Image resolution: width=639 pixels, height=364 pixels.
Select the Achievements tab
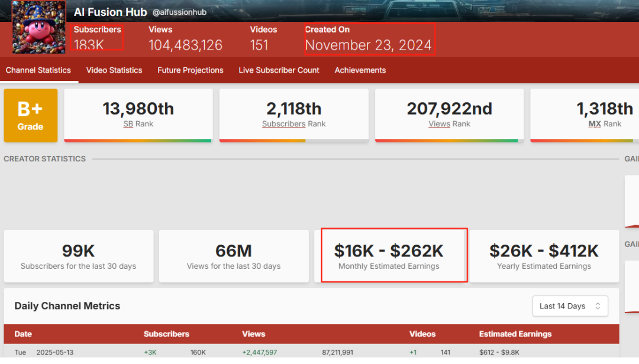pos(360,70)
